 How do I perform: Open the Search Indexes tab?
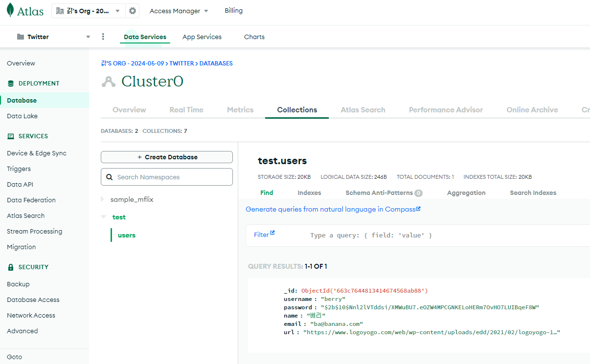(533, 193)
